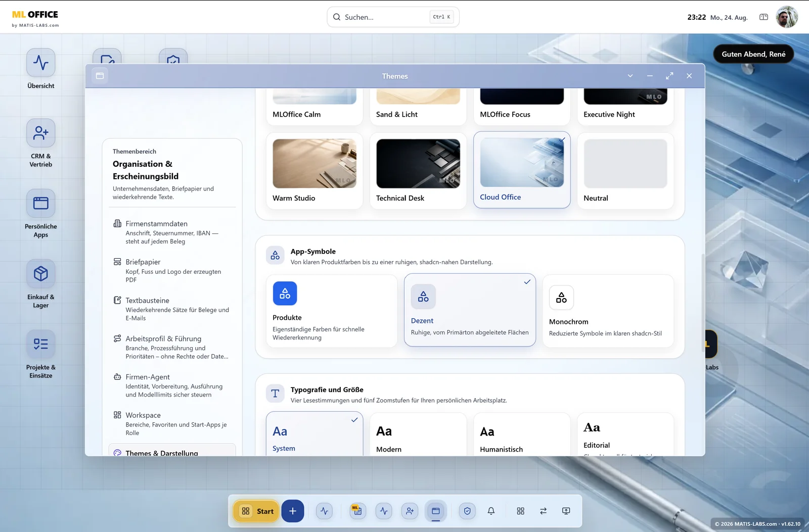
Task: Open Firmenstammdaten in the sidebar
Action: click(x=172, y=232)
